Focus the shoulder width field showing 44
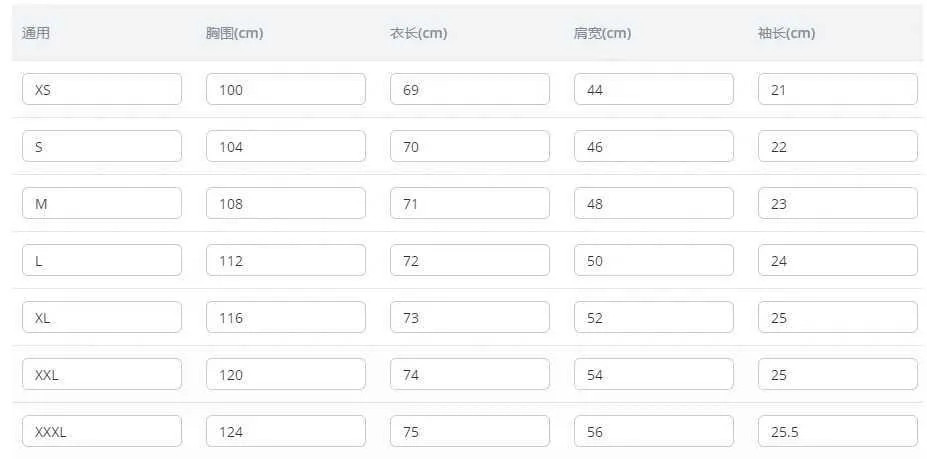Image resolution: width=927 pixels, height=459 pixels. point(654,89)
